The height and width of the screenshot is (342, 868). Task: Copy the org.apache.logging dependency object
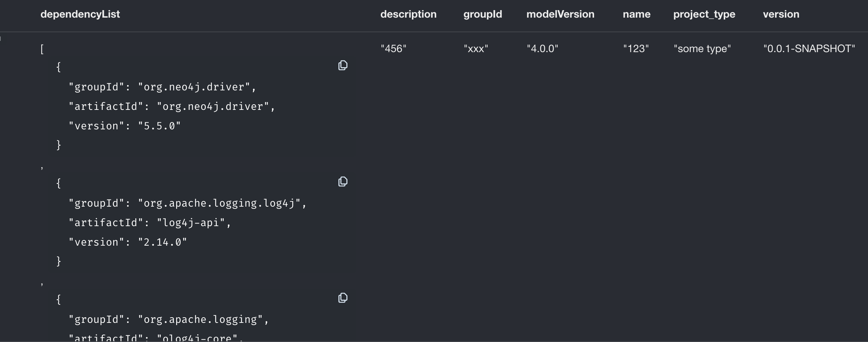[343, 298]
